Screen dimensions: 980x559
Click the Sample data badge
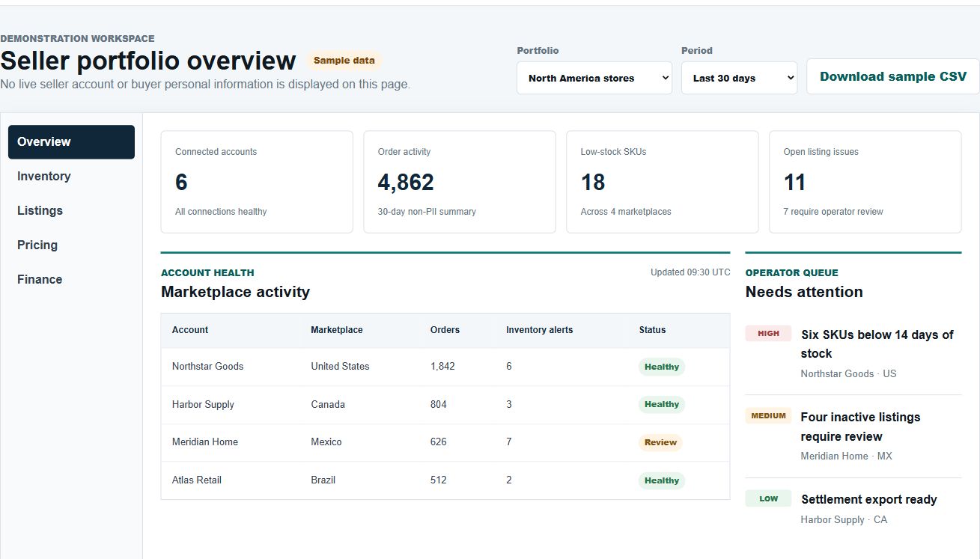click(344, 61)
